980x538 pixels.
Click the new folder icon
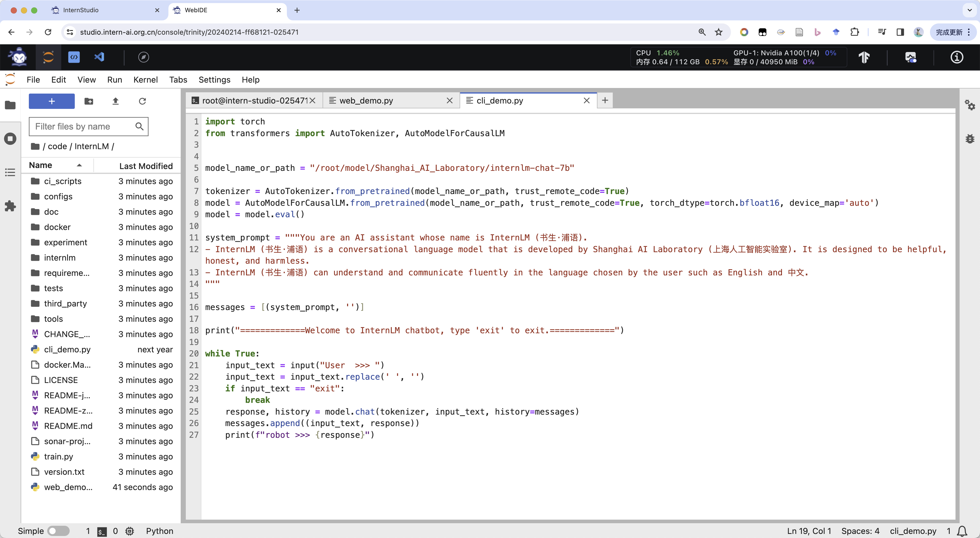[89, 101]
